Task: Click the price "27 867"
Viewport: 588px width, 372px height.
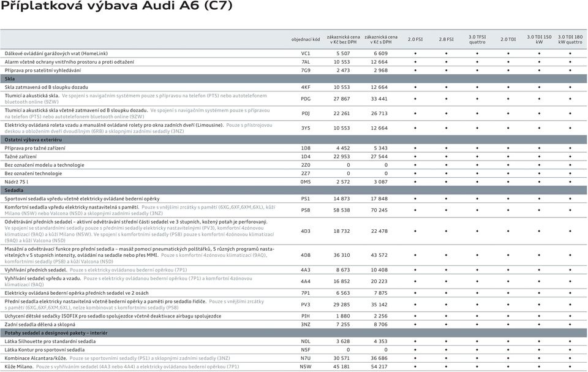Action: (342, 99)
